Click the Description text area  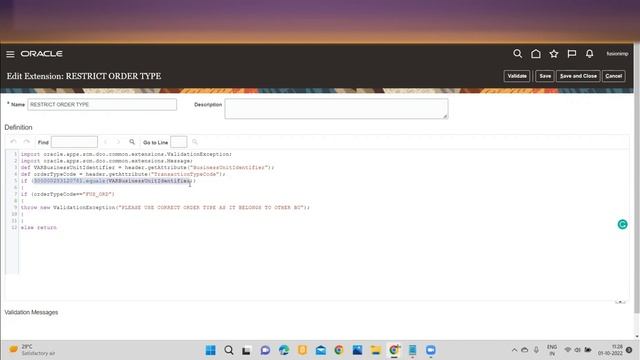pos(336,109)
